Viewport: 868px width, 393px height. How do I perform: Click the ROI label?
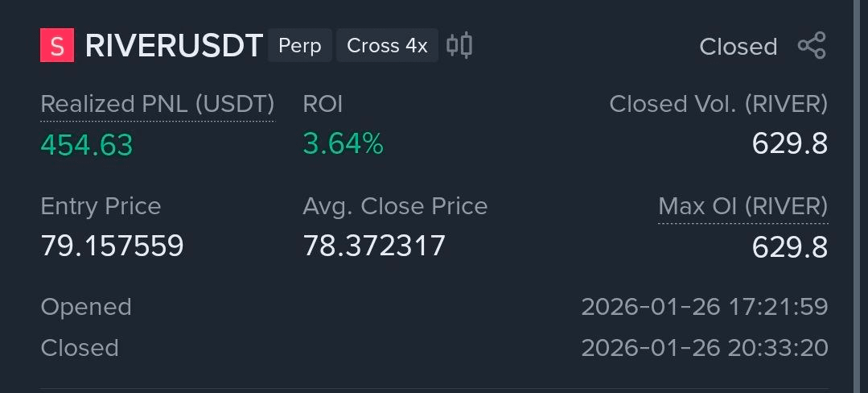tap(323, 104)
